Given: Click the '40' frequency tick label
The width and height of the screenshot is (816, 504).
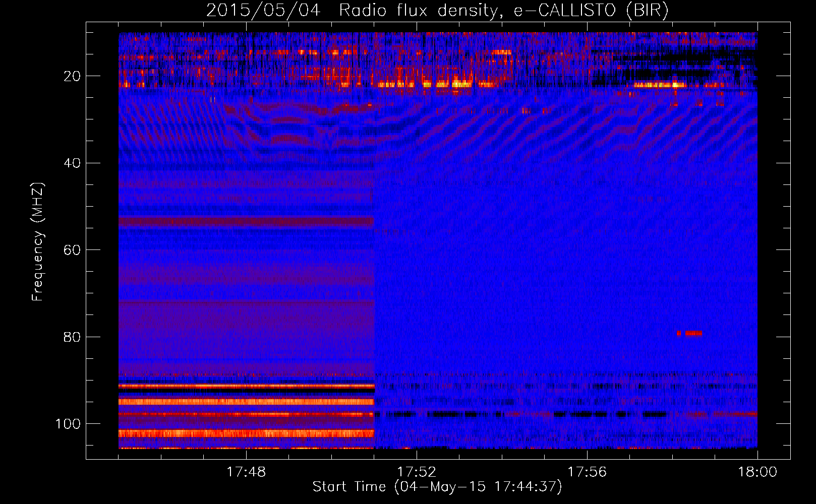Looking at the screenshot, I should point(72,163).
